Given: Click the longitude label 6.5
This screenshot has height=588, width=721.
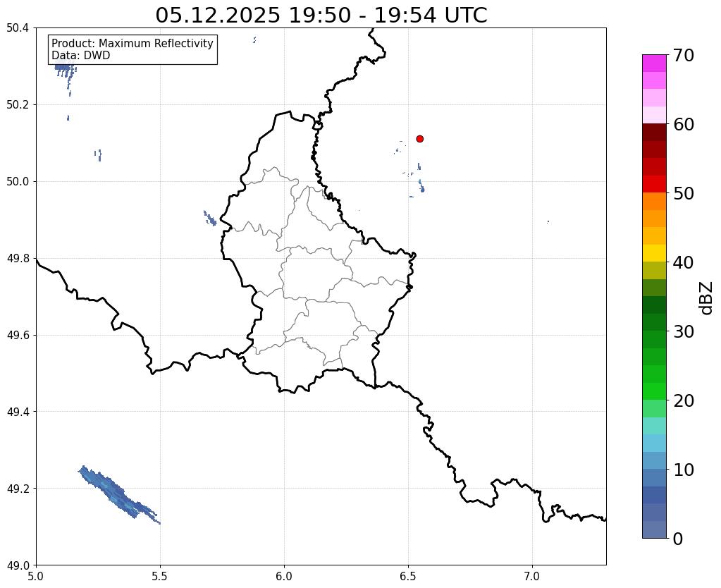Looking at the screenshot, I should point(408,577).
